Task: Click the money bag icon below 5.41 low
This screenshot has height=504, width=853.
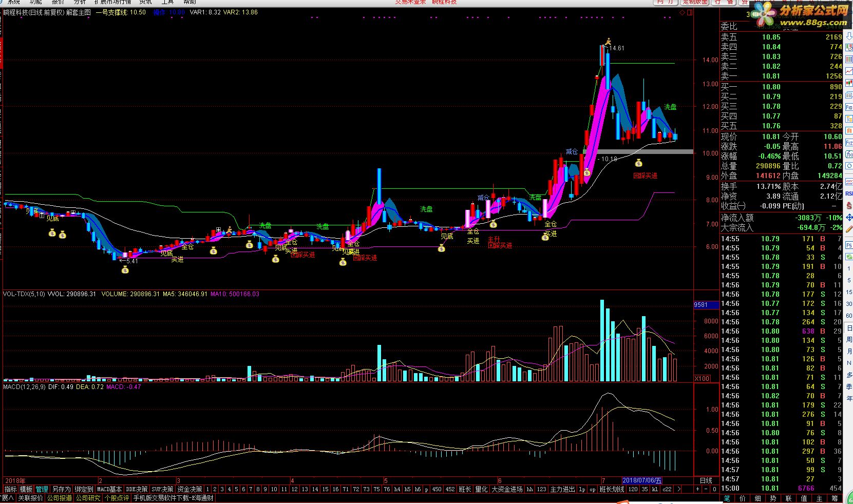Action: (124, 269)
